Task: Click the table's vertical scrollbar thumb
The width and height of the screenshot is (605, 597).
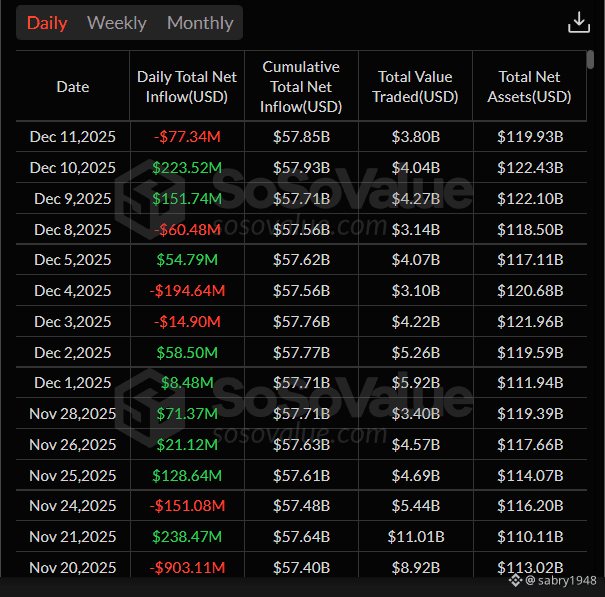Action: (x=590, y=60)
